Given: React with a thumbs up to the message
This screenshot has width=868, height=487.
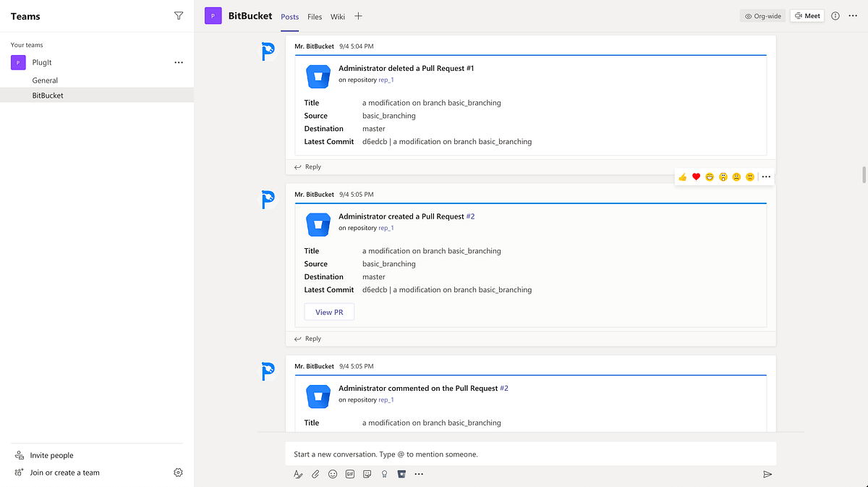Looking at the screenshot, I should coord(681,176).
